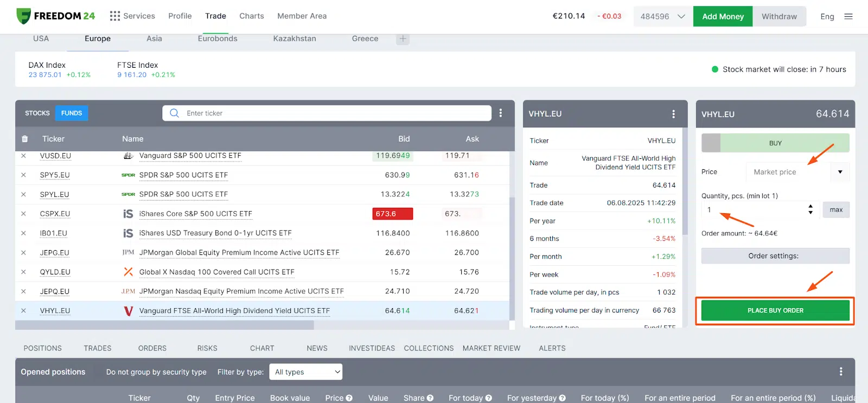Remove SPY5.EU from the watchlist
Image resolution: width=868 pixels, height=403 pixels.
(23, 175)
